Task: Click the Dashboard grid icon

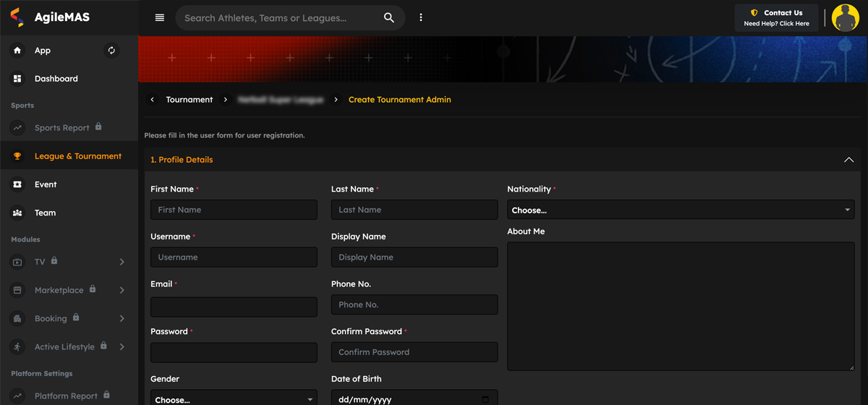Action: 17,79
